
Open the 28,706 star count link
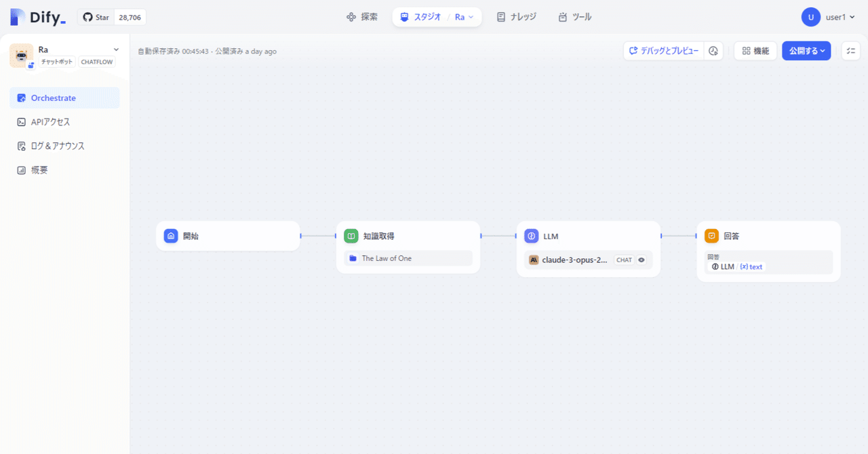[129, 16]
